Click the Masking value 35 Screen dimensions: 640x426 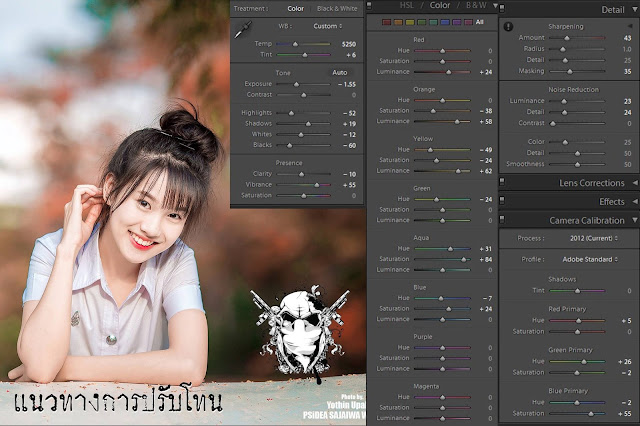pos(628,71)
